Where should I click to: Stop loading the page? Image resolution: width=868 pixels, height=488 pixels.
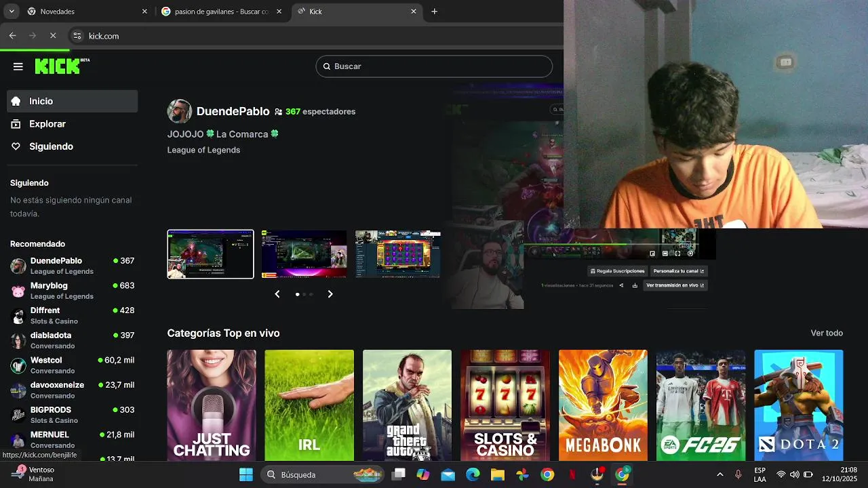(x=53, y=36)
